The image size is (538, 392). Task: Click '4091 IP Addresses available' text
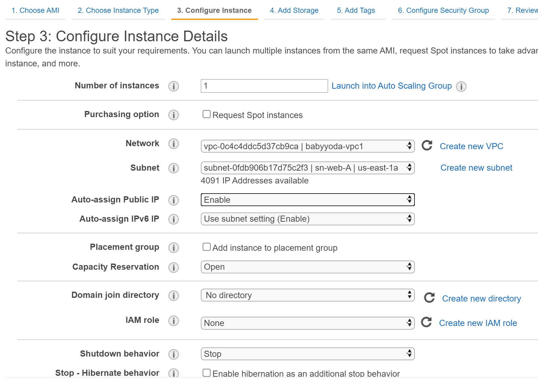tap(255, 181)
